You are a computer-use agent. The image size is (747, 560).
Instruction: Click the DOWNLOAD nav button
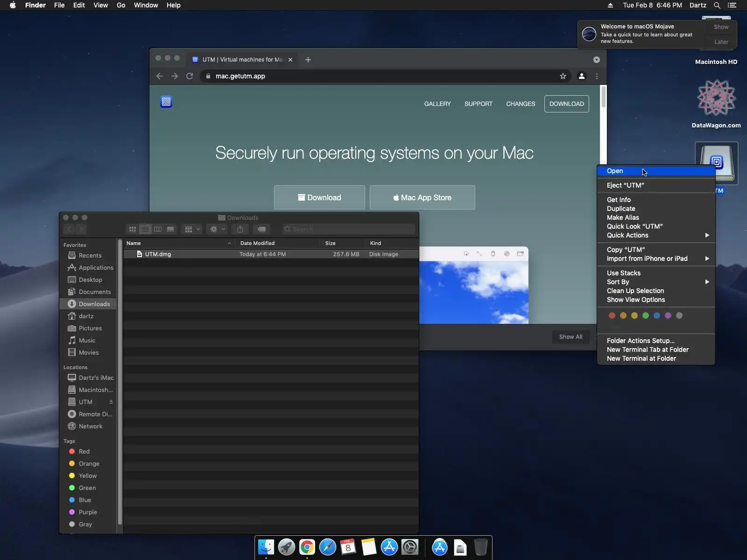pos(567,104)
